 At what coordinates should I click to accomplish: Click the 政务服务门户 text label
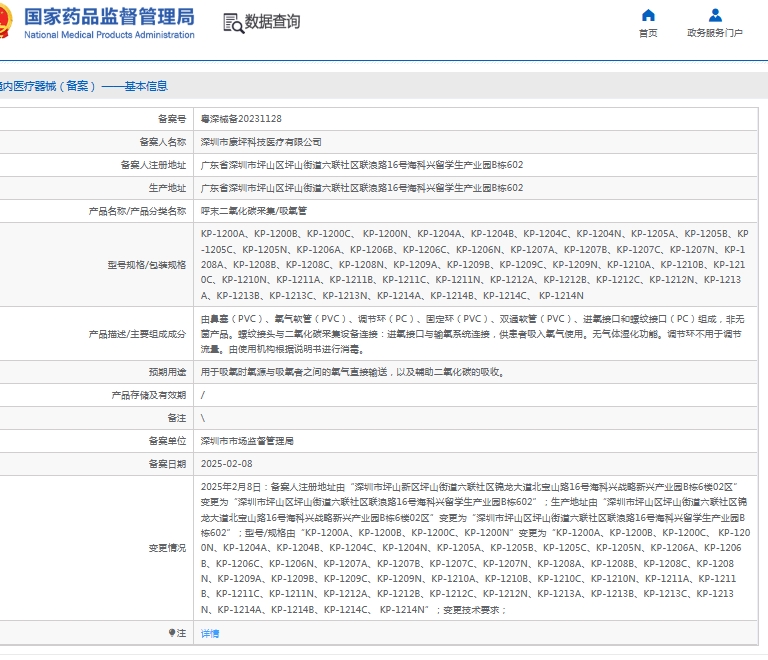715,33
